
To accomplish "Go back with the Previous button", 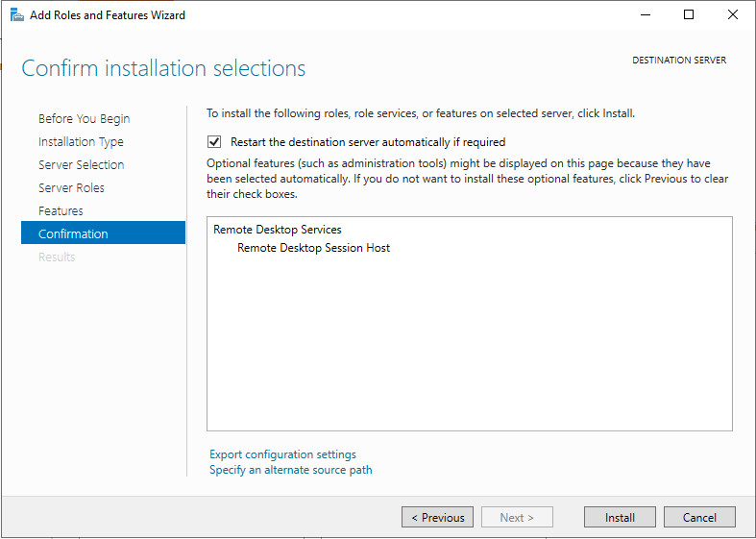I will [437, 517].
